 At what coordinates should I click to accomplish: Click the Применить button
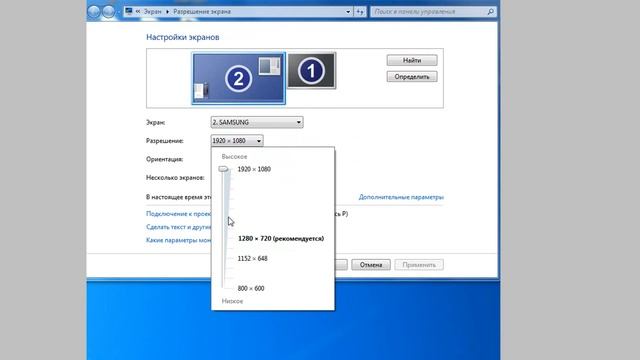coord(419,264)
